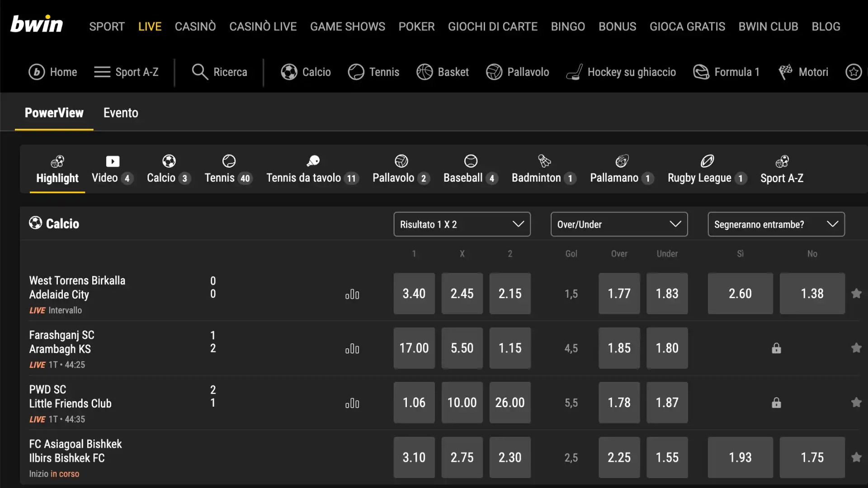Screen dimensions: 868x488
Task: Show statistics for Farashganj SC match
Action: [x=352, y=349]
